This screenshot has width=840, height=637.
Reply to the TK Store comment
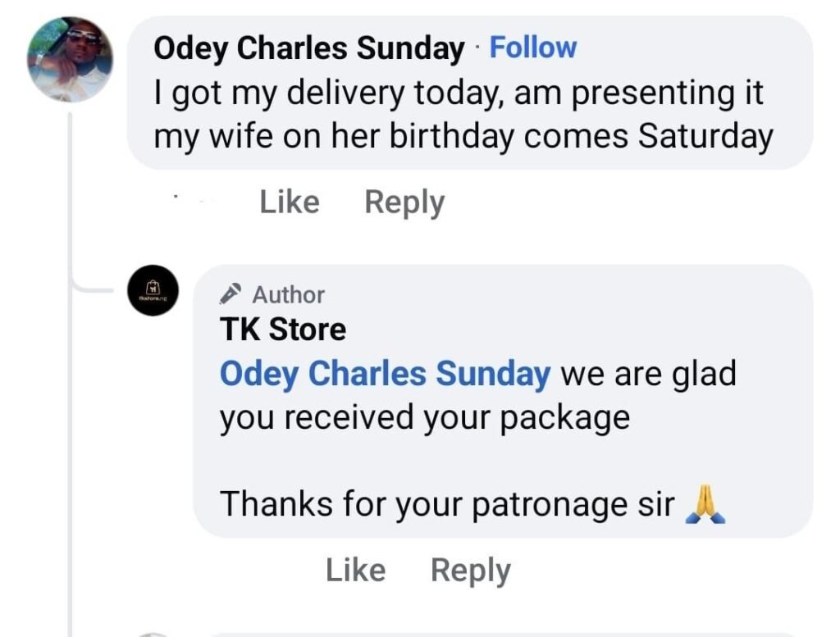pos(470,571)
